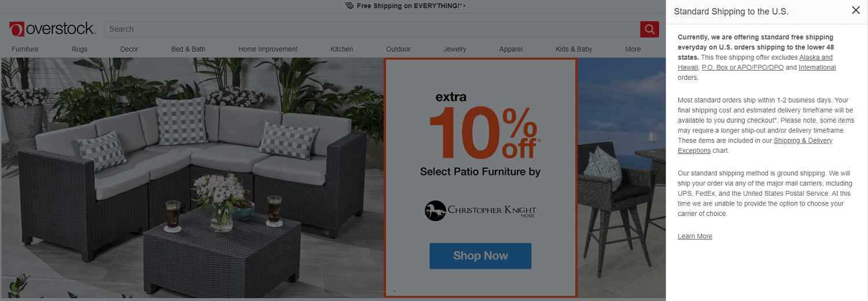
Task: Click the Overstock logo
Action: point(52,29)
